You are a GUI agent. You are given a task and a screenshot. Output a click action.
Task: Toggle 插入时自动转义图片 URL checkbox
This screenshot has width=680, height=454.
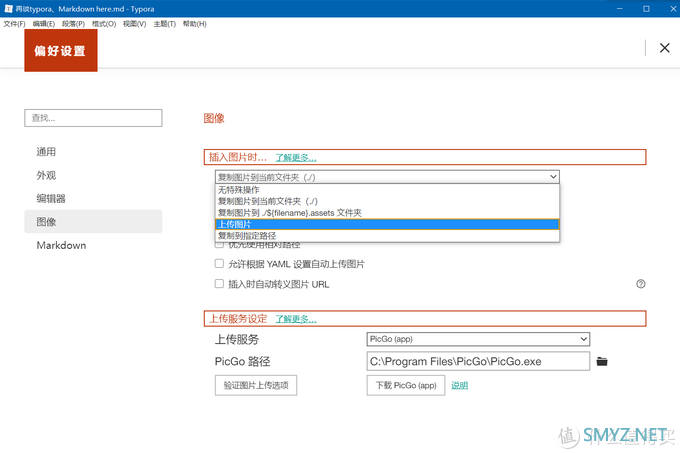tap(219, 284)
